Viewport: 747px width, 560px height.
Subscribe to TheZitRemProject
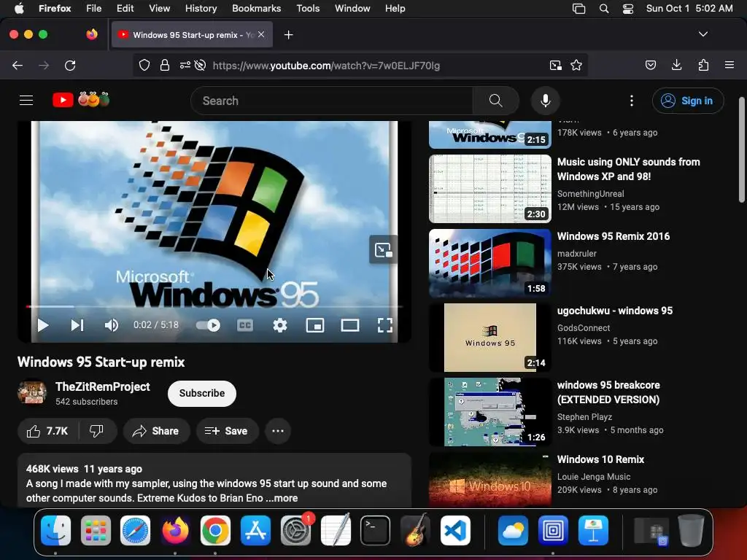pos(202,393)
